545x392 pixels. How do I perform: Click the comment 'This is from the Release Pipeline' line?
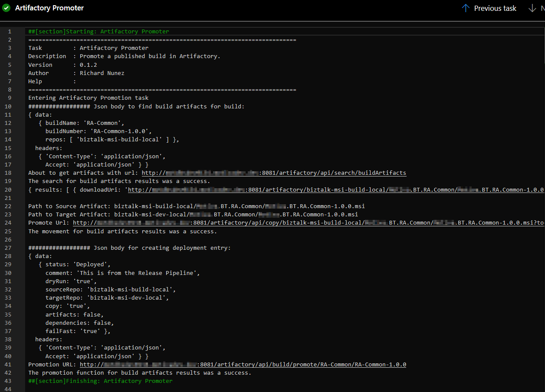pyautogui.click(x=122, y=273)
